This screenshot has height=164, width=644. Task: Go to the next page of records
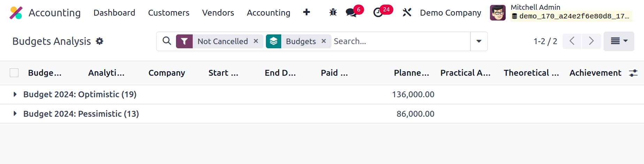coord(591,41)
